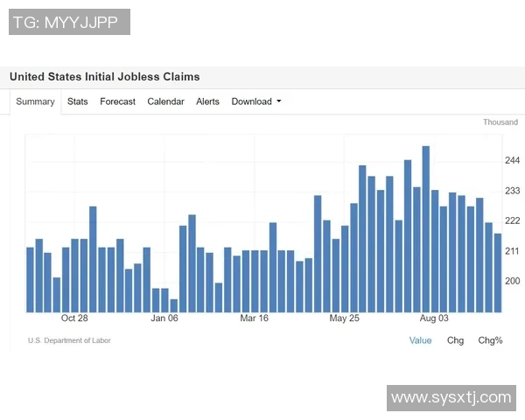Viewport: 525px width, 420px height.
Task: Select the Alerts tab
Action: [x=207, y=101]
